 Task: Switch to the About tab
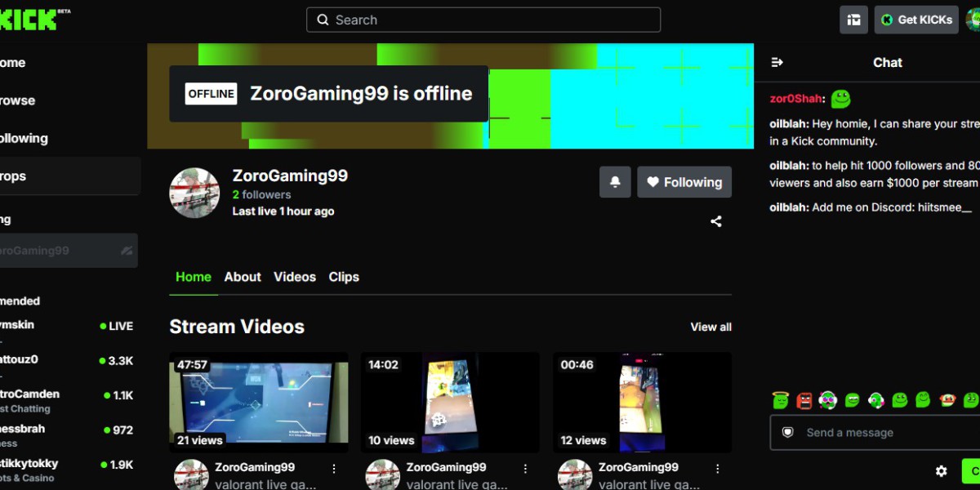pos(243,277)
